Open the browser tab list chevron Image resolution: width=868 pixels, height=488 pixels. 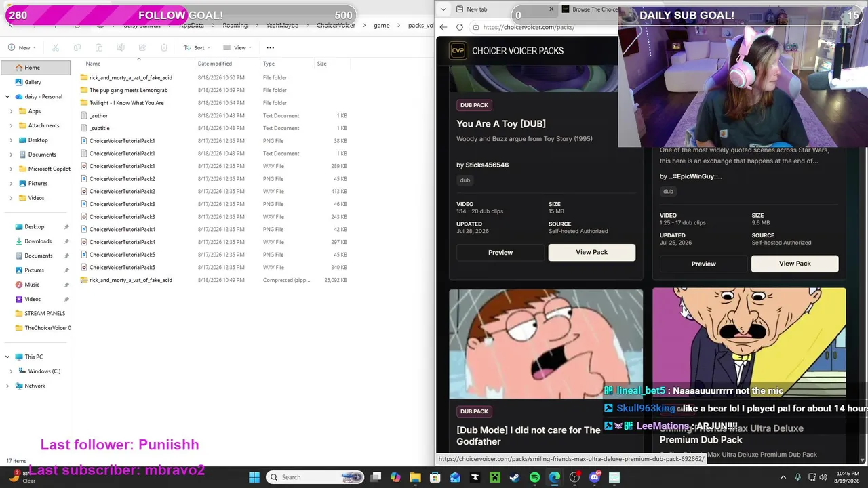[x=443, y=9]
